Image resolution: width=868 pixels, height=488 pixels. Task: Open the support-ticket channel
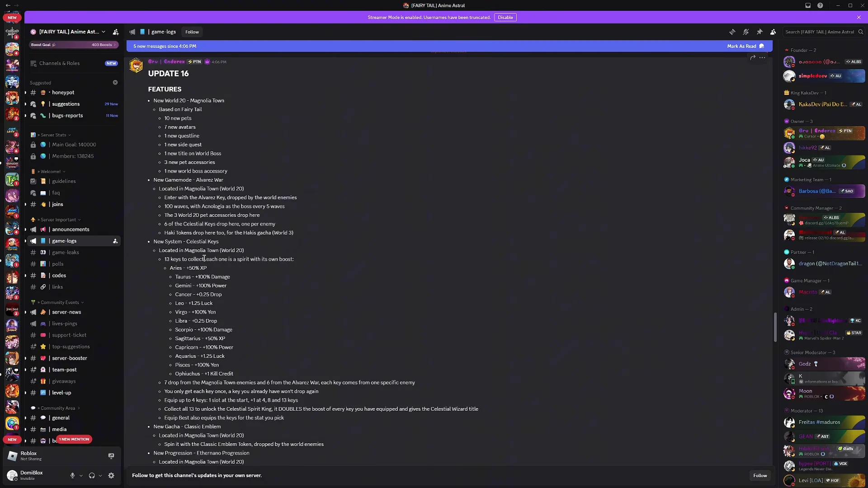[74, 335]
